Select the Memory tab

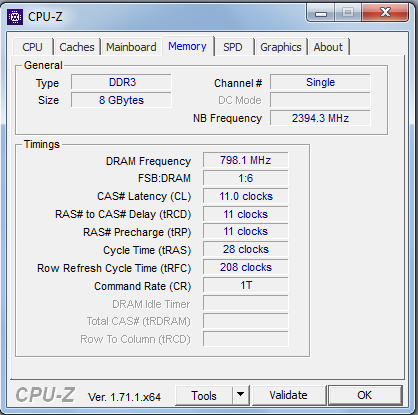pos(187,46)
